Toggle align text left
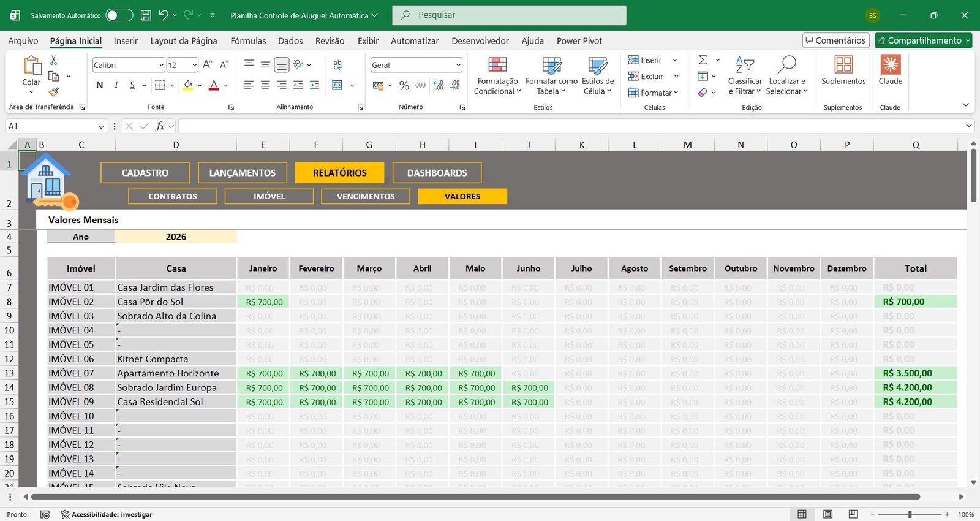The width and height of the screenshot is (980, 521). [249, 85]
